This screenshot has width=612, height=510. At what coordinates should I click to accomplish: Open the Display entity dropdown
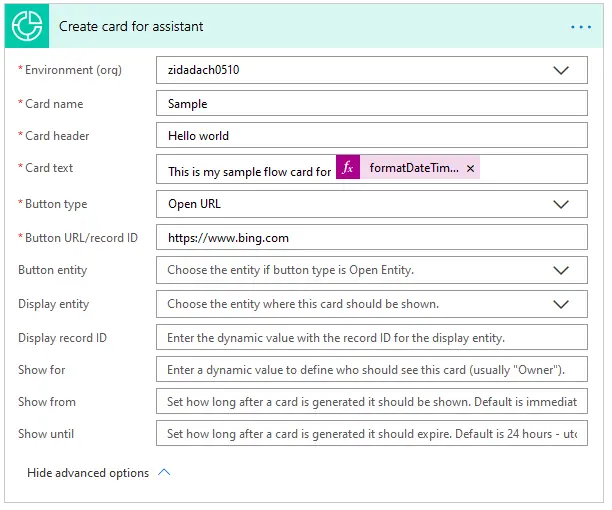tap(561, 304)
